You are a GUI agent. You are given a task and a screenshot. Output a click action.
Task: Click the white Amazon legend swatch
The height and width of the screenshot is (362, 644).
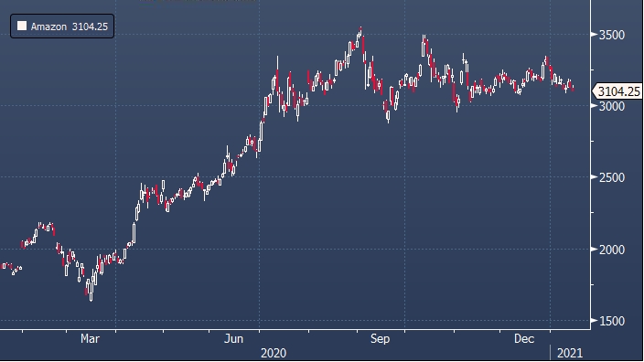(22, 27)
